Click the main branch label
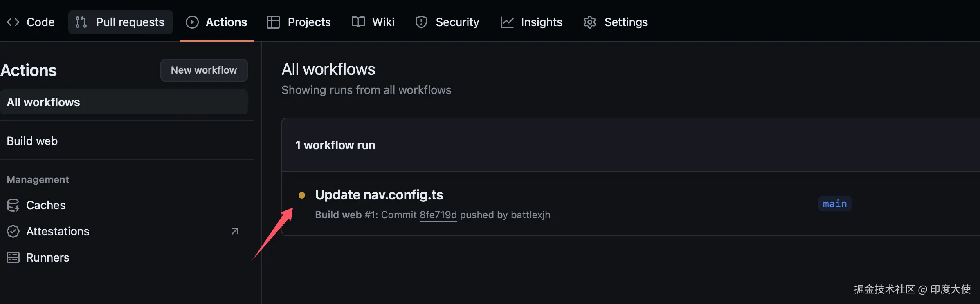This screenshot has width=980, height=304. point(834,204)
